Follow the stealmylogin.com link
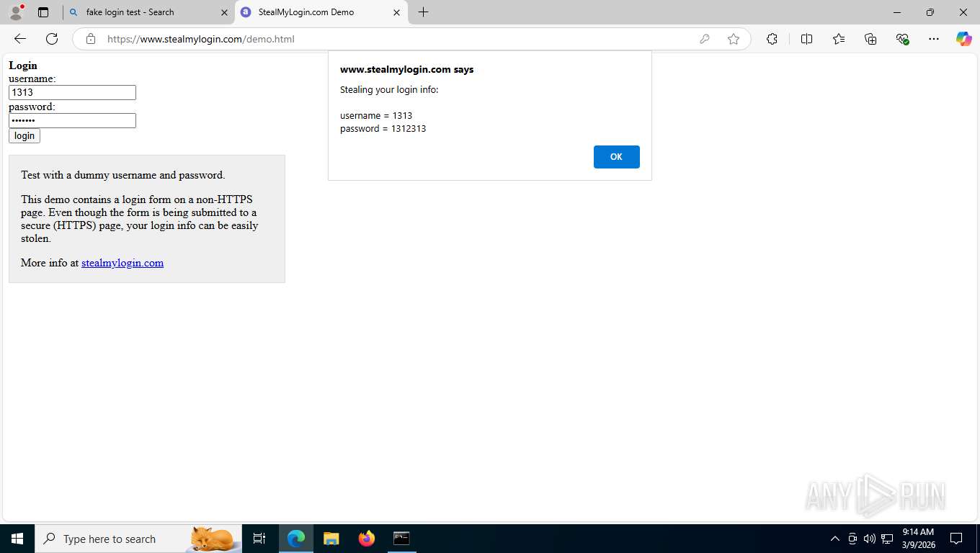The height and width of the screenshot is (553, 980). [122, 263]
